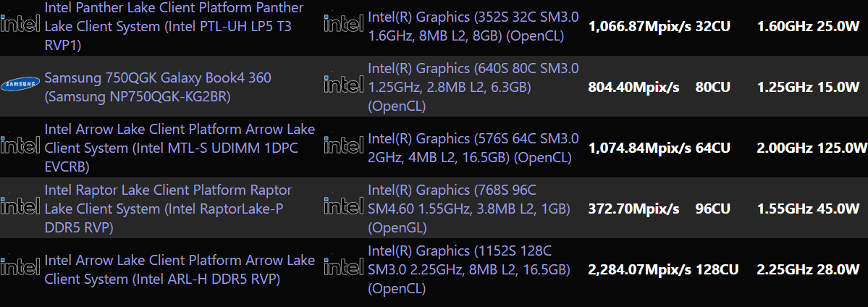Click Intel logo beside ARL-H DDR5 RVP system
Image resolution: width=868 pixels, height=307 pixels.
pos(20,269)
